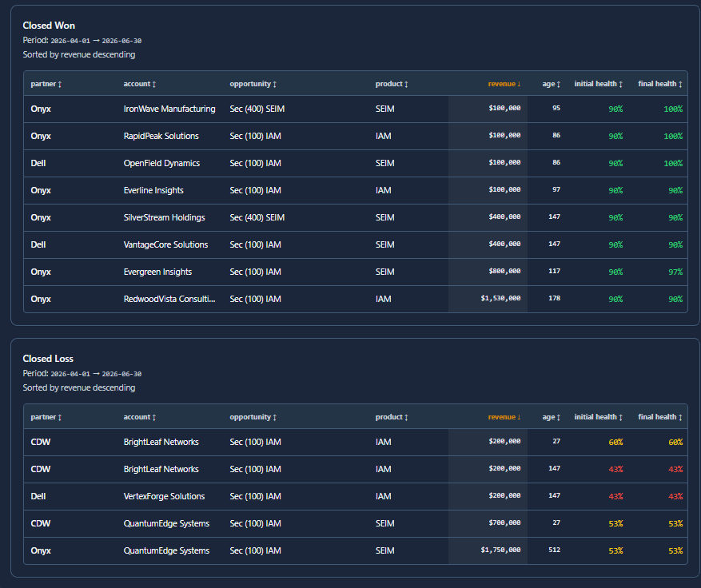The image size is (701, 588).
Task: Click the RedwoodVista Consulting account cell
Action: [x=169, y=300]
